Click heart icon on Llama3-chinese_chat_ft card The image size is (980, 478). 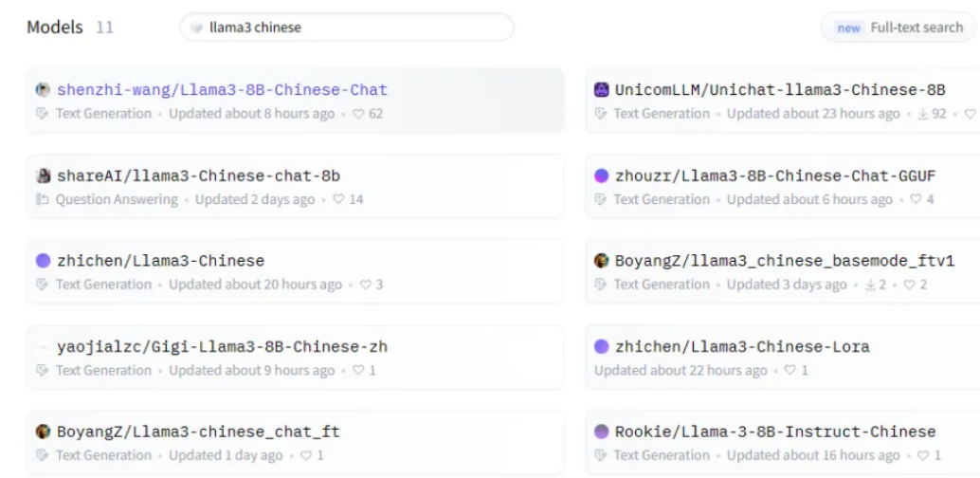tap(305, 455)
